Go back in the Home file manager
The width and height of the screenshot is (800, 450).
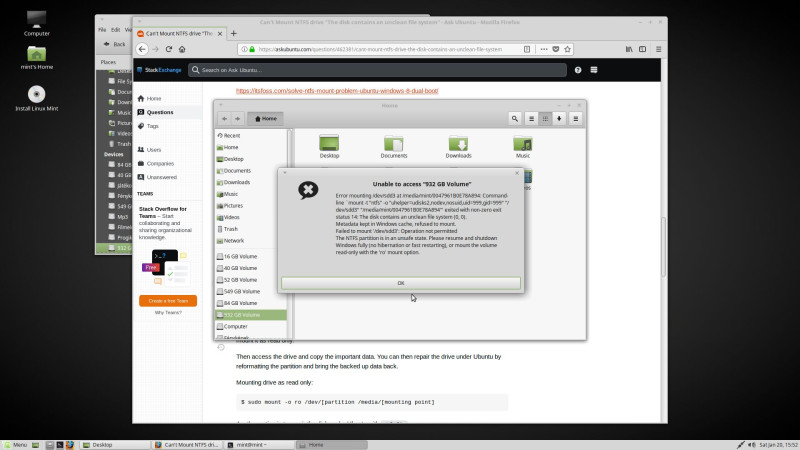[224, 119]
